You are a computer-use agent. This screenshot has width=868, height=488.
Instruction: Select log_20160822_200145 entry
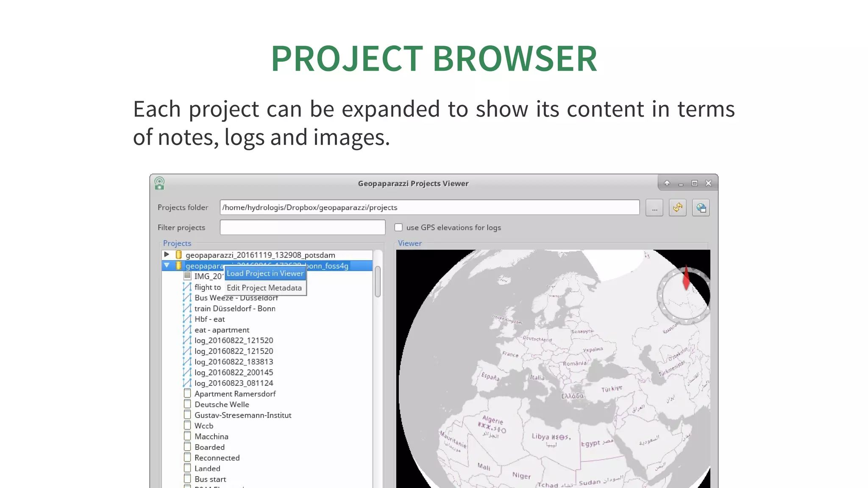click(234, 372)
